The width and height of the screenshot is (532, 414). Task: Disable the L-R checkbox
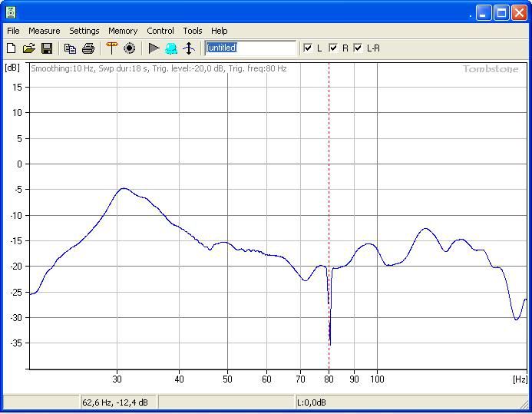(358, 48)
